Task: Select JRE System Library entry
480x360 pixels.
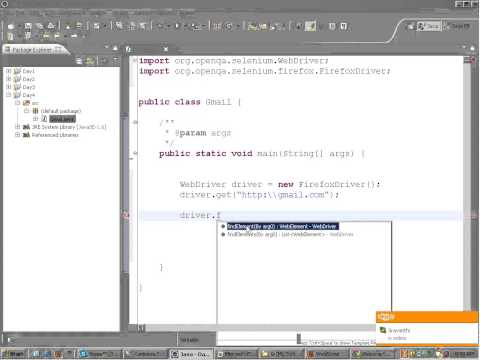Action: pos(69,127)
